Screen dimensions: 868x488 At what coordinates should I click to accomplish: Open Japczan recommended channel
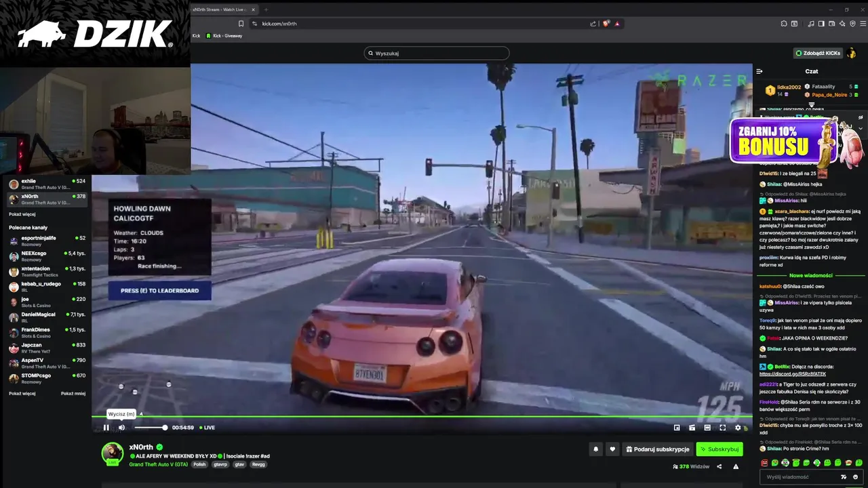point(47,348)
